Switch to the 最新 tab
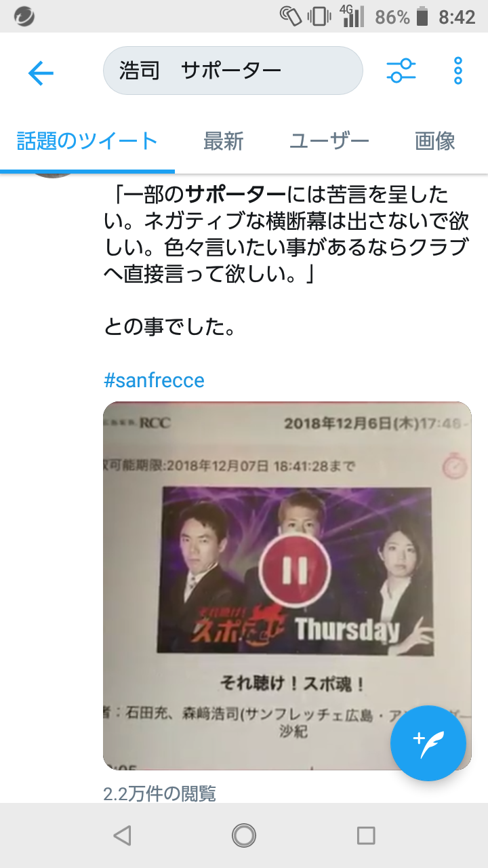 (x=223, y=141)
